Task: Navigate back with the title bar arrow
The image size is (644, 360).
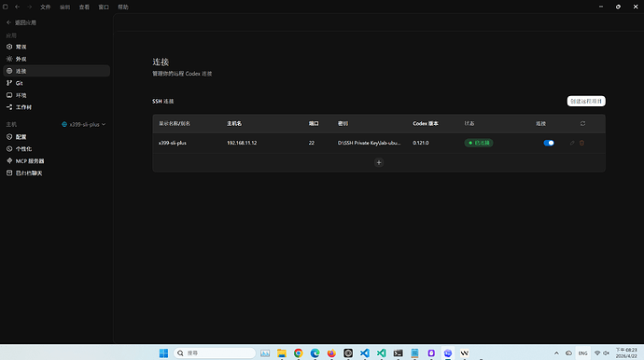Action: coord(17,7)
